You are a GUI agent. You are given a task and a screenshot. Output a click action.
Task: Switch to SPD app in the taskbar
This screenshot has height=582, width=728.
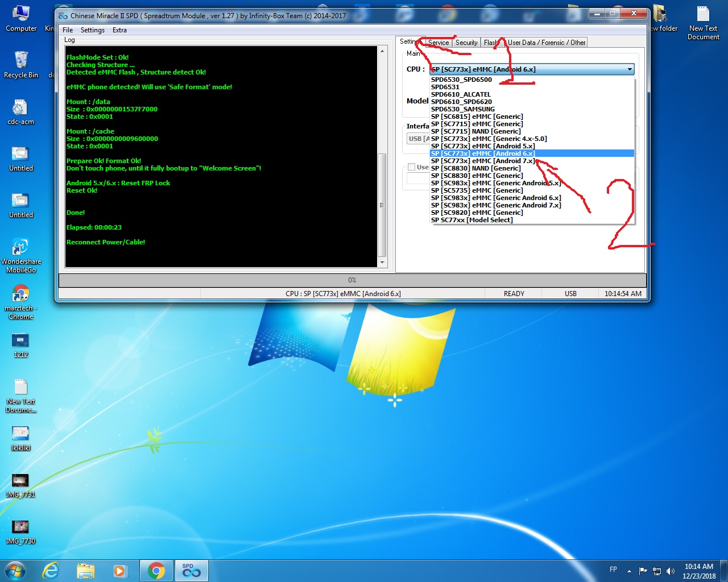pos(191,571)
